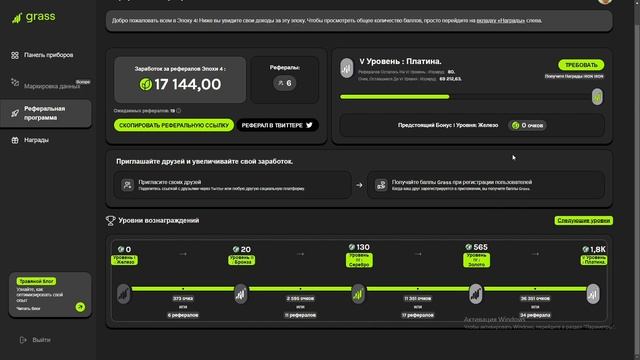Image resolution: width=640 pixels, height=360 pixels.
Task: Click the grass logo
Action: tap(33, 17)
